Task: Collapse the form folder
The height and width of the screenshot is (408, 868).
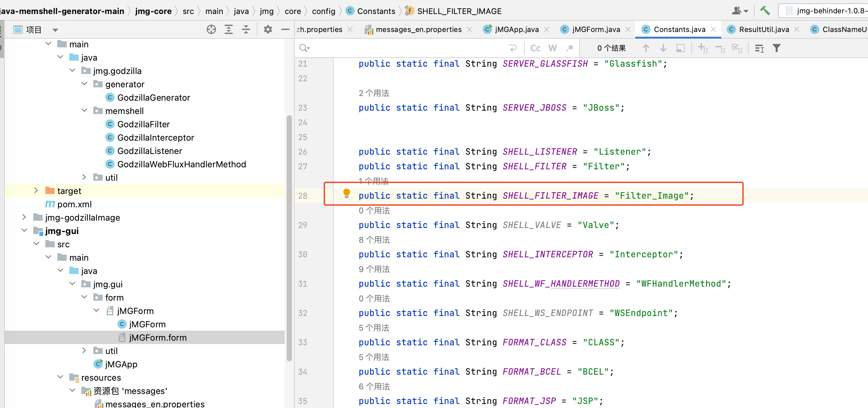Action: coord(85,297)
